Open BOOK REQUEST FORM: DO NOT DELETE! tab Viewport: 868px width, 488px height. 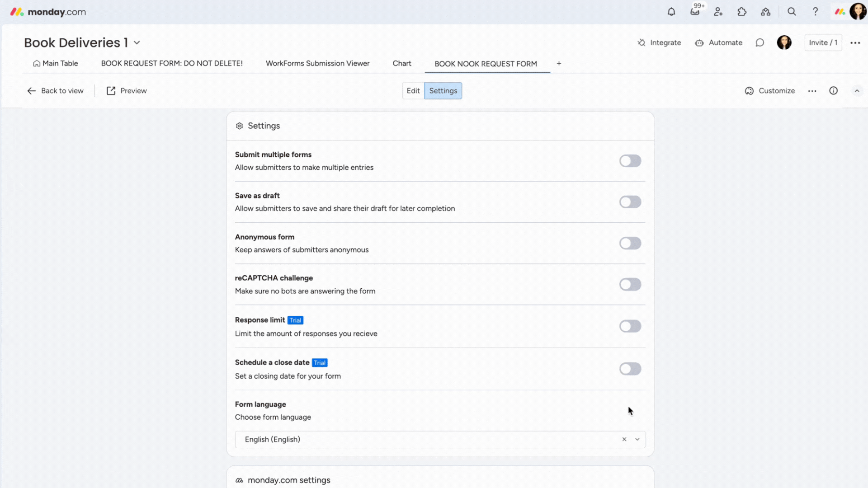[x=172, y=63]
